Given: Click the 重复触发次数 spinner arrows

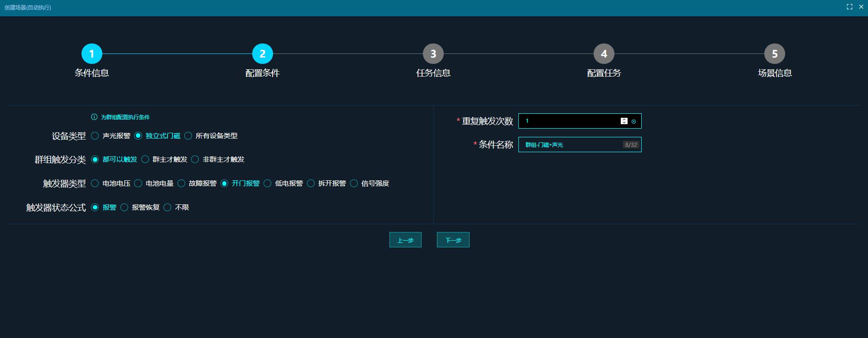Looking at the screenshot, I should (624, 121).
